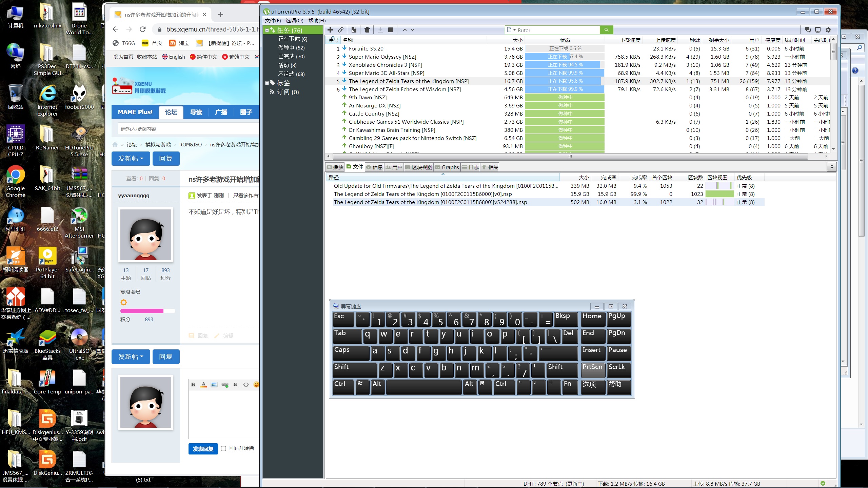Click Fortnite 35.20_ progress bar
The width and height of the screenshot is (868, 488).
(565, 48)
